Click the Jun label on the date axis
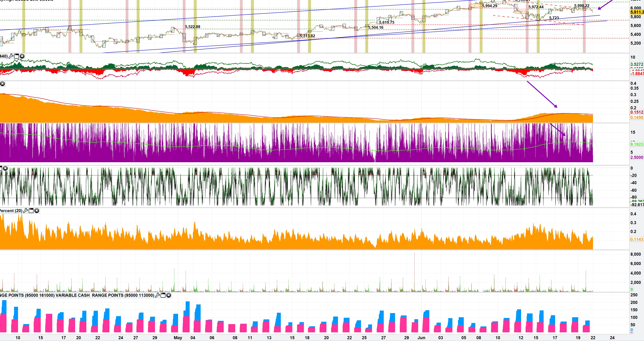 (422, 338)
